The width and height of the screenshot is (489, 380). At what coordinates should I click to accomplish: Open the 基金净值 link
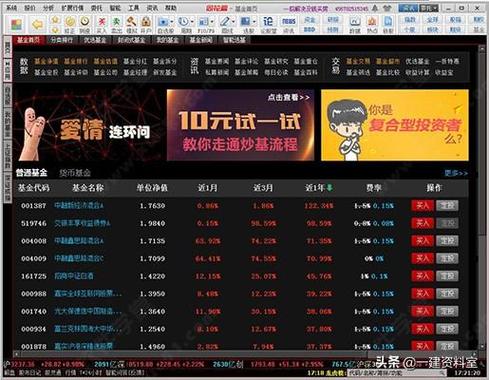46,62
